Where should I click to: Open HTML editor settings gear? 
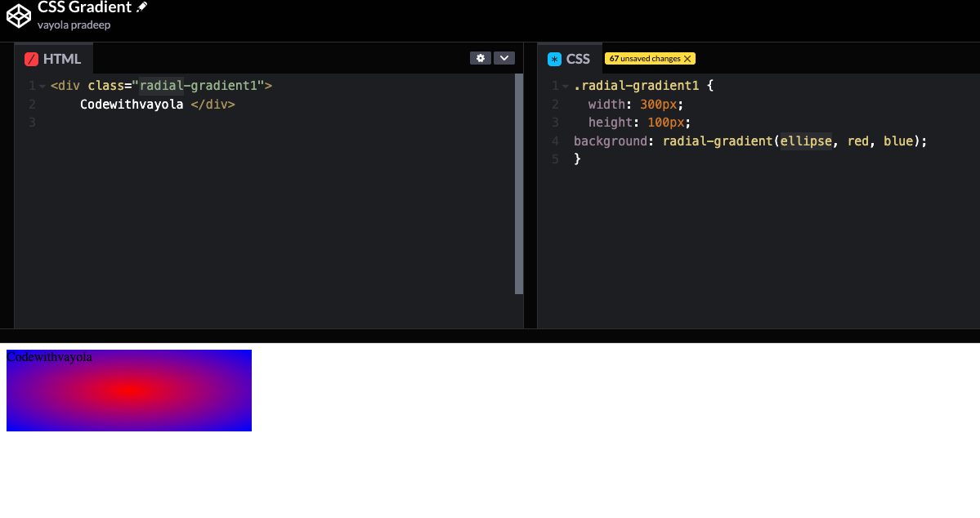coord(480,58)
